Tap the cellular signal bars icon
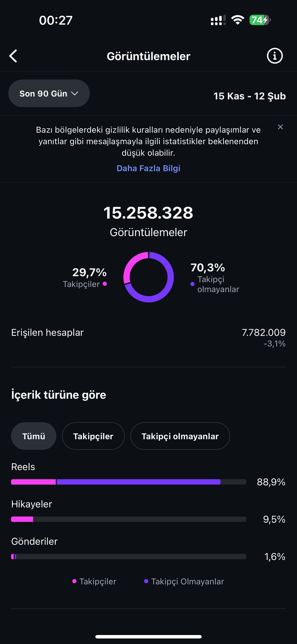The height and width of the screenshot is (644, 297). 218,20
